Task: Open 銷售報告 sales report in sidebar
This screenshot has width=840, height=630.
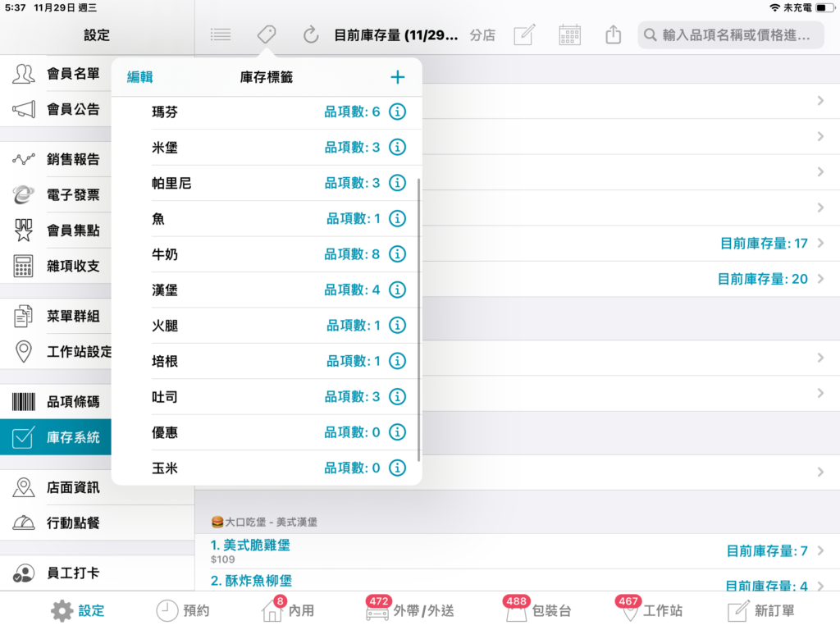Action: 56,159
